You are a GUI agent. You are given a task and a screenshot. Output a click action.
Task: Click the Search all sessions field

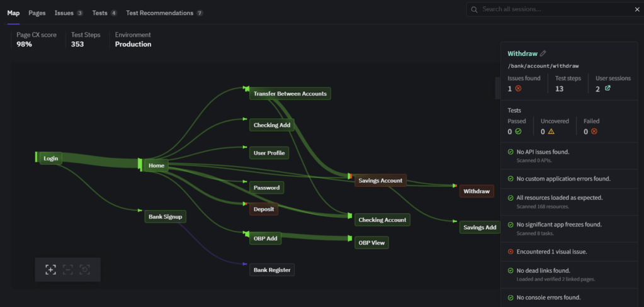[x=554, y=9]
